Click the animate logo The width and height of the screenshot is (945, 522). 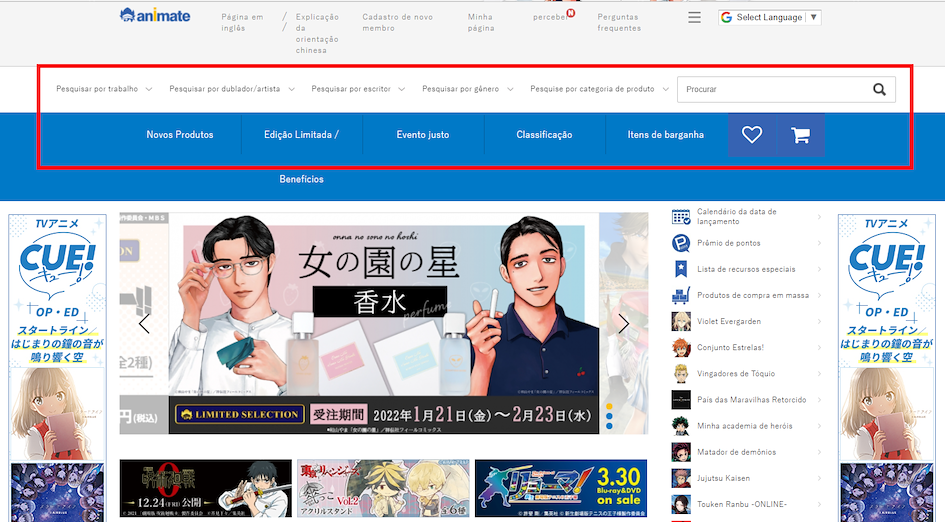(x=155, y=16)
